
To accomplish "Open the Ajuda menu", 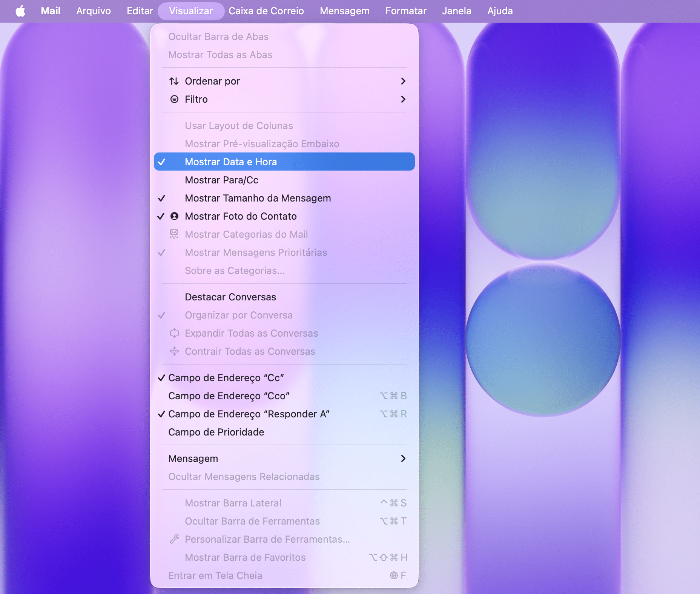I will tap(500, 11).
